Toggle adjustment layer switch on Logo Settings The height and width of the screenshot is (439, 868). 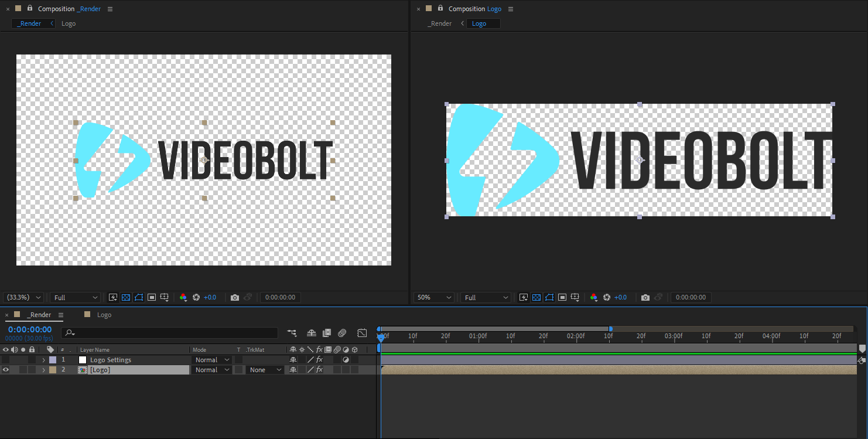click(346, 360)
